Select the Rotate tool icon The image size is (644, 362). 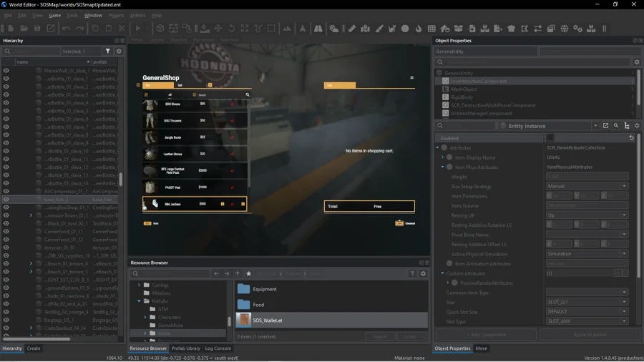(x=232, y=29)
